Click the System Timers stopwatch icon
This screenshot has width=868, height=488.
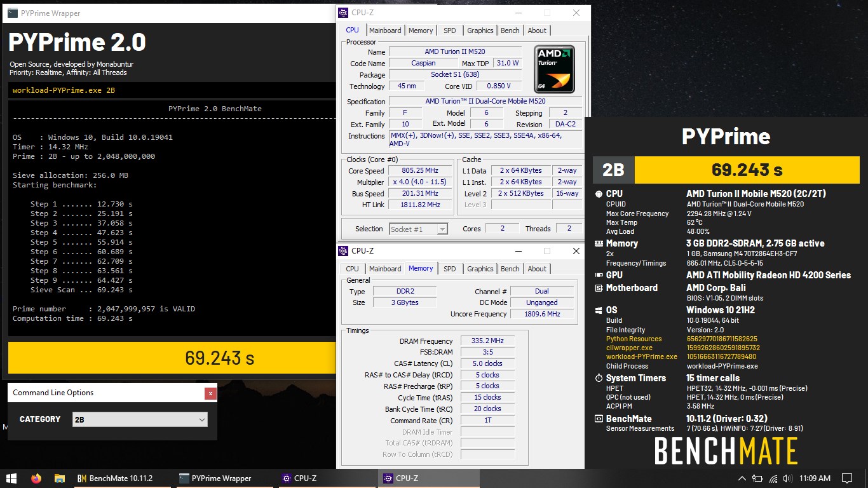pos(598,378)
